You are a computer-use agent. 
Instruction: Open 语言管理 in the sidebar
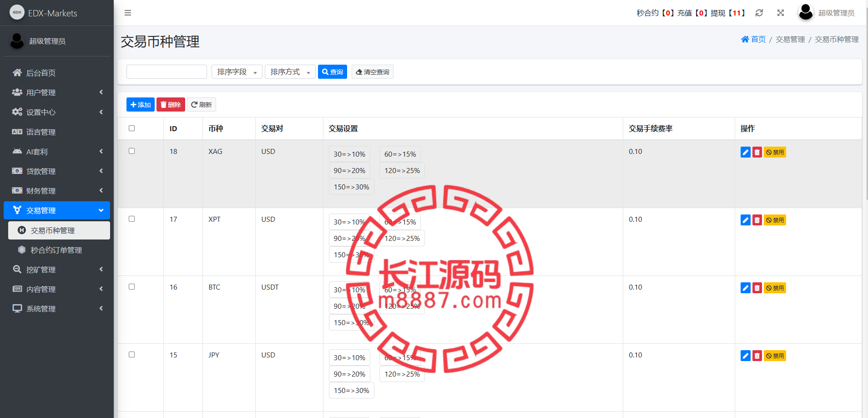[57, 132]
